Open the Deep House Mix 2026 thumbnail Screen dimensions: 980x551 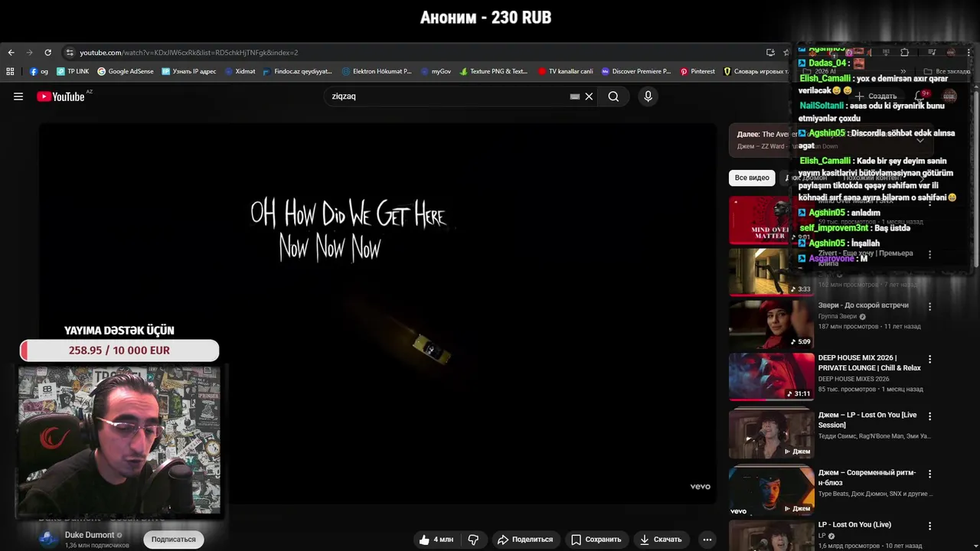771,377
